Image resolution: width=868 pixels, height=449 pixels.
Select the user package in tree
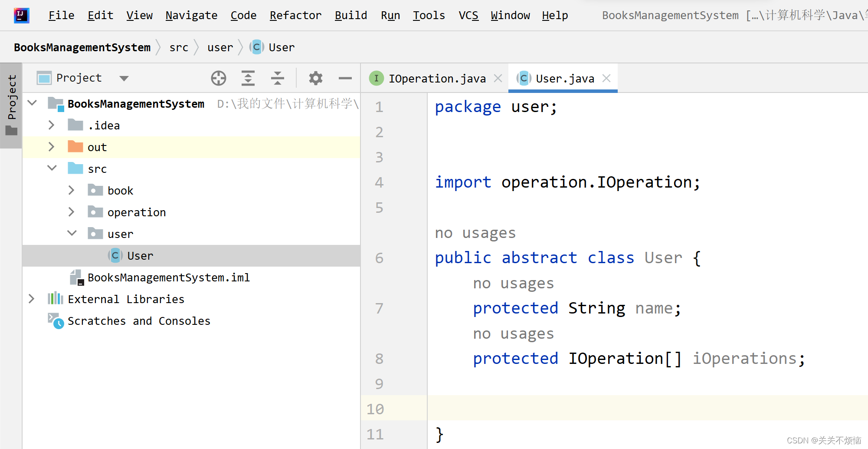pyautogui.click(x=191, y=234)
